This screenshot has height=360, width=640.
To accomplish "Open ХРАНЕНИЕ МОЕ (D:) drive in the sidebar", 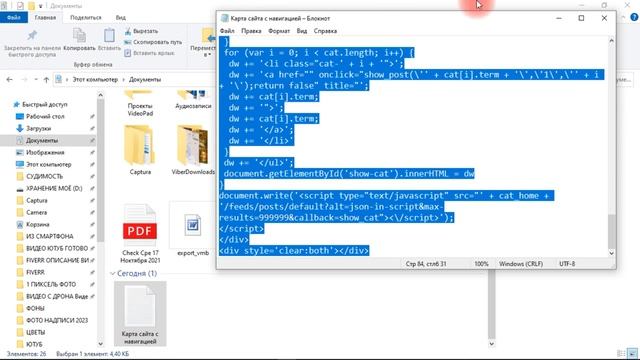I will click(x=54, y=189).
